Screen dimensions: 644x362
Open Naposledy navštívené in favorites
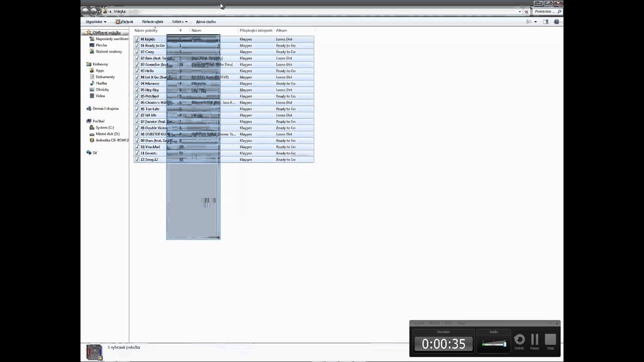(112, 39)
